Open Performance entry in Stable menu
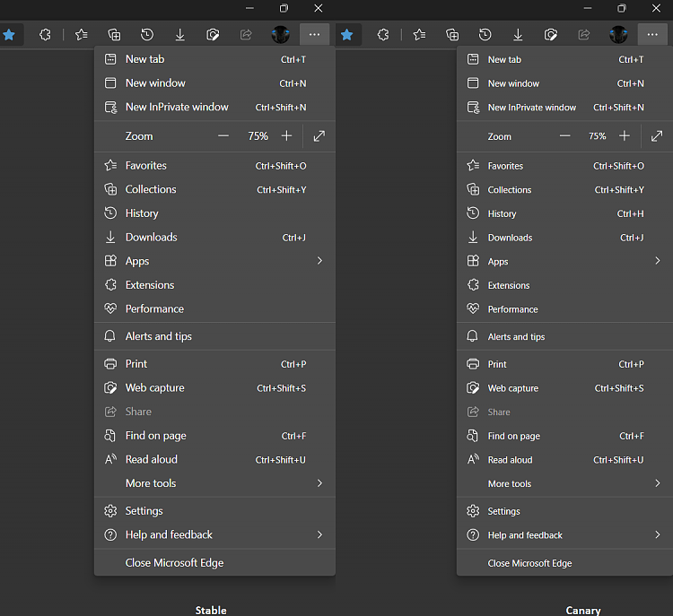The image size is (673, 616). (214, 308)
